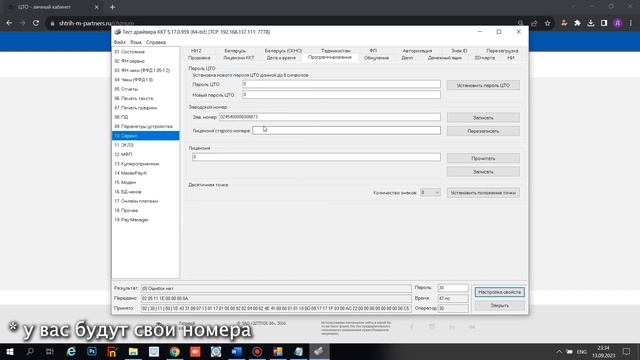
Task: Switch to the Дата и время tab
Action: [281, 58]
